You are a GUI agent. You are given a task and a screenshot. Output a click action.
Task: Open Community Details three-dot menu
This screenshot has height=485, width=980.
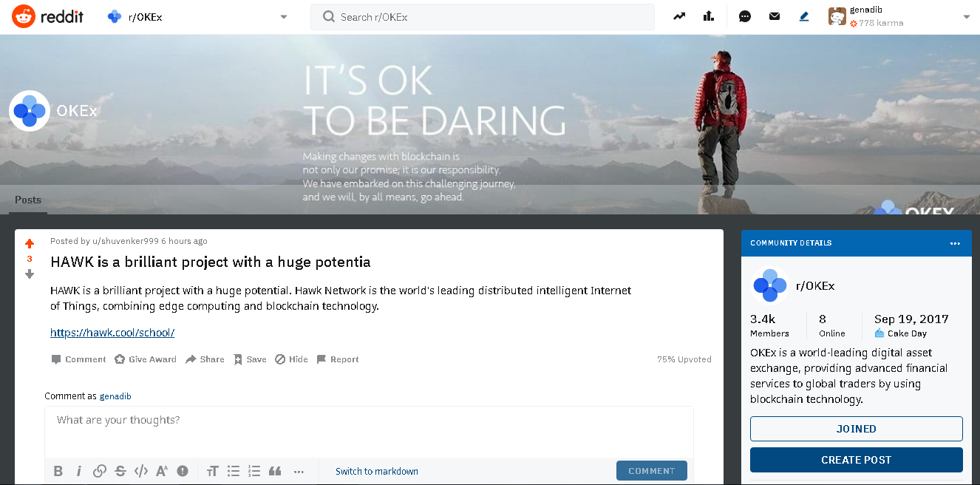956,243
